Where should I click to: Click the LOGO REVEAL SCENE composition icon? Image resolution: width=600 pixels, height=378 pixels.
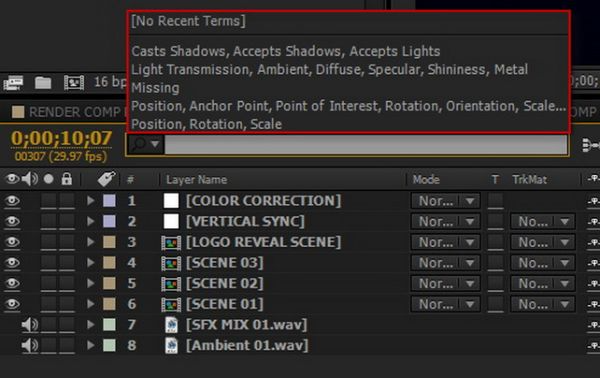171,242
